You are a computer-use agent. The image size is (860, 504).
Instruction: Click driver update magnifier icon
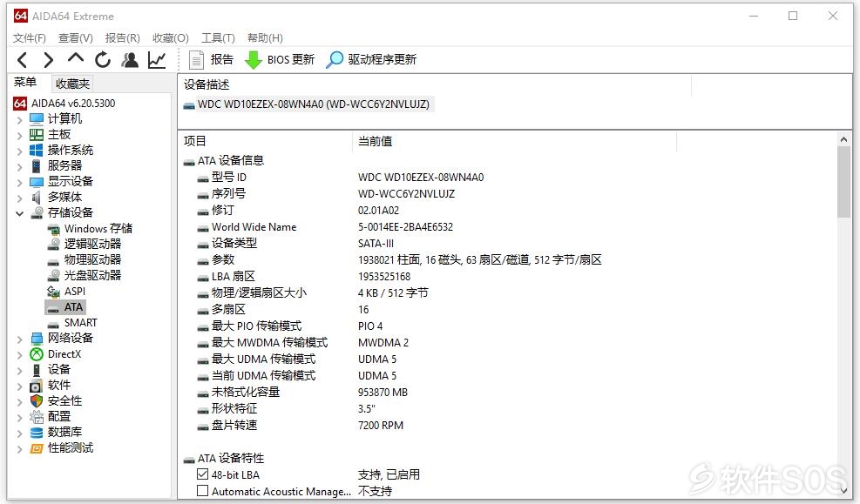click(x=334, y=60)
